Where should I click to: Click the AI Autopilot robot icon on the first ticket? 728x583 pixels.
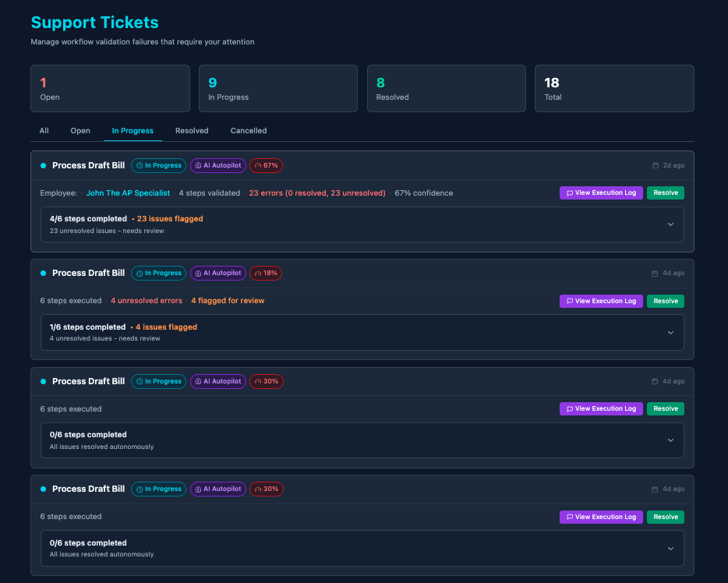(x=198, y=165)
